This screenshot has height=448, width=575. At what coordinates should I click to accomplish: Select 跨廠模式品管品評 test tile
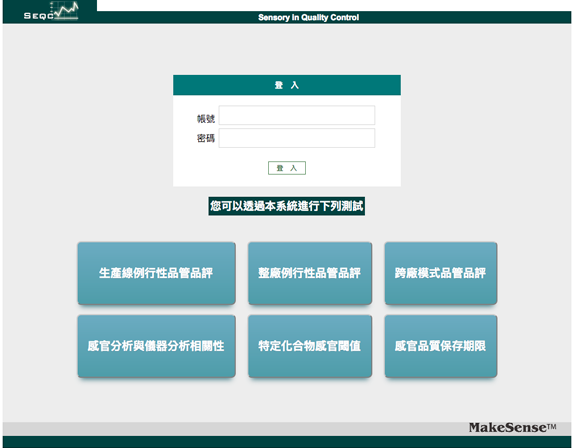coord(441,273)
